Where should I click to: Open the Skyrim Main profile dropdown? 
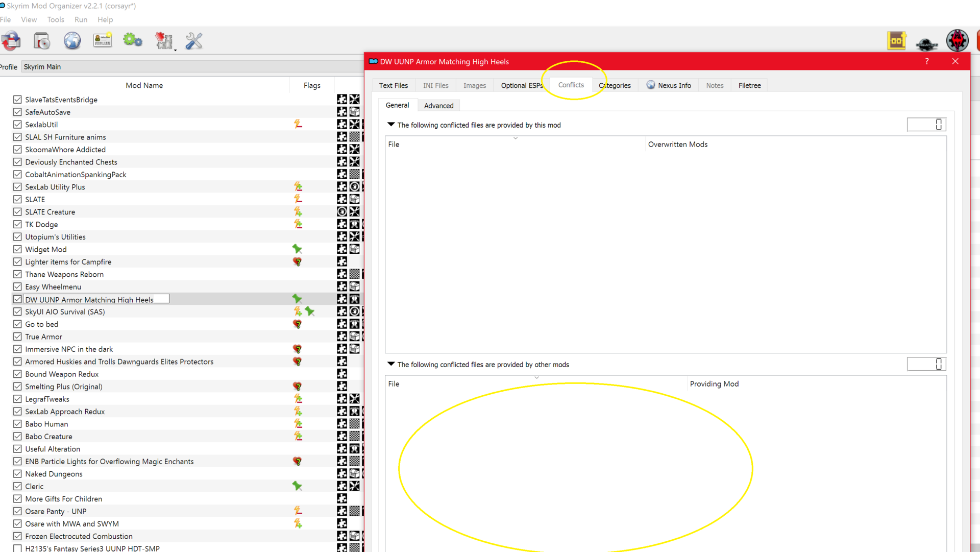192,67
